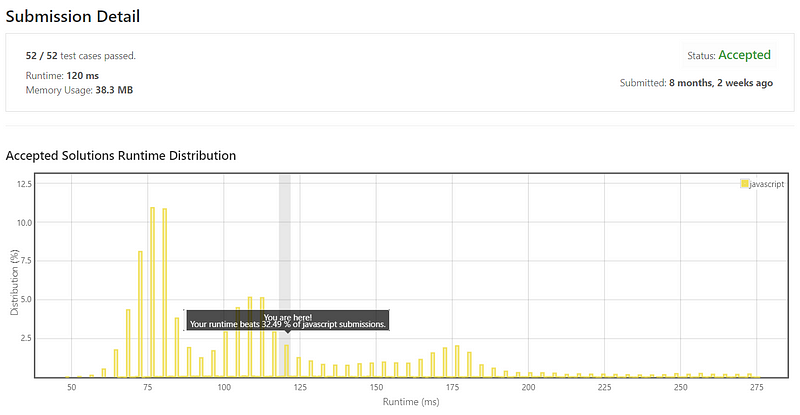Select the "52 / 52 test cases passed" text
The height and width of the screenshot is (415, 800).
81,56
